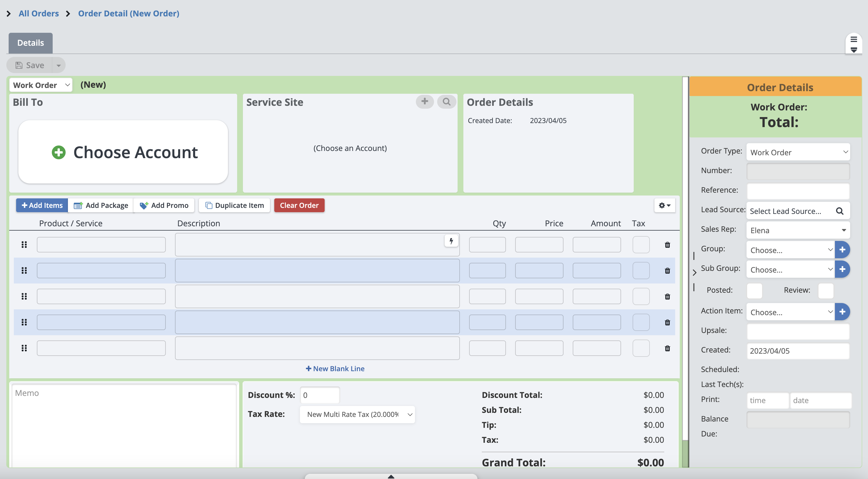Select the Details tab
Screen dimensions: 868x479
pos(31,43)
